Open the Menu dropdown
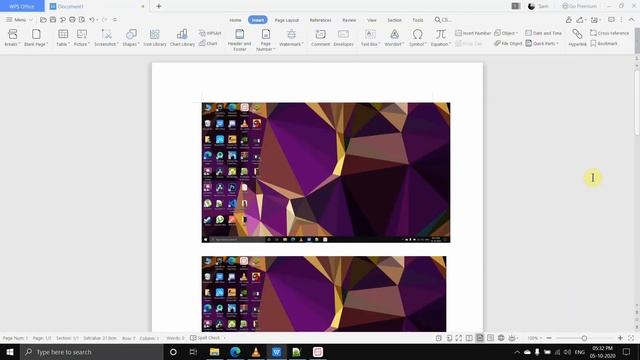 tap(19, 20)
